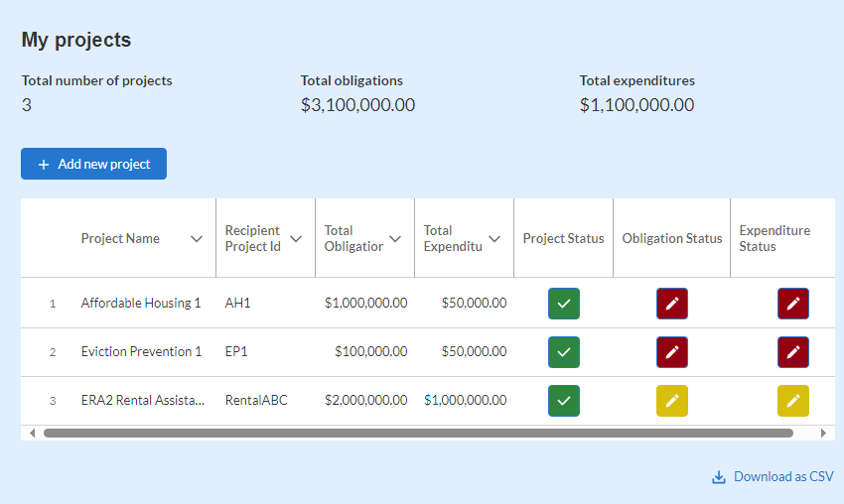Download projects table as CSV
Image resolution: width=844 pixels, height=504 pixels.
774,477
